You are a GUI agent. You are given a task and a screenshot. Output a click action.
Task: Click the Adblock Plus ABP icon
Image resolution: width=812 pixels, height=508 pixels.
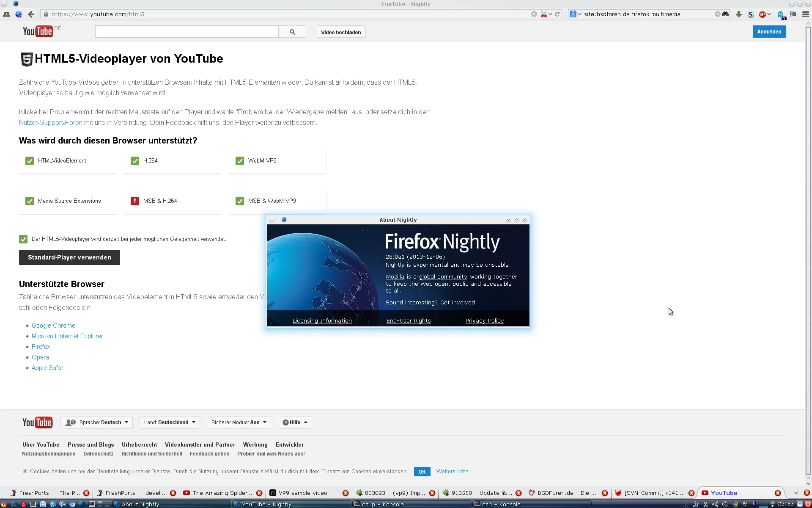tap(763, 14)
